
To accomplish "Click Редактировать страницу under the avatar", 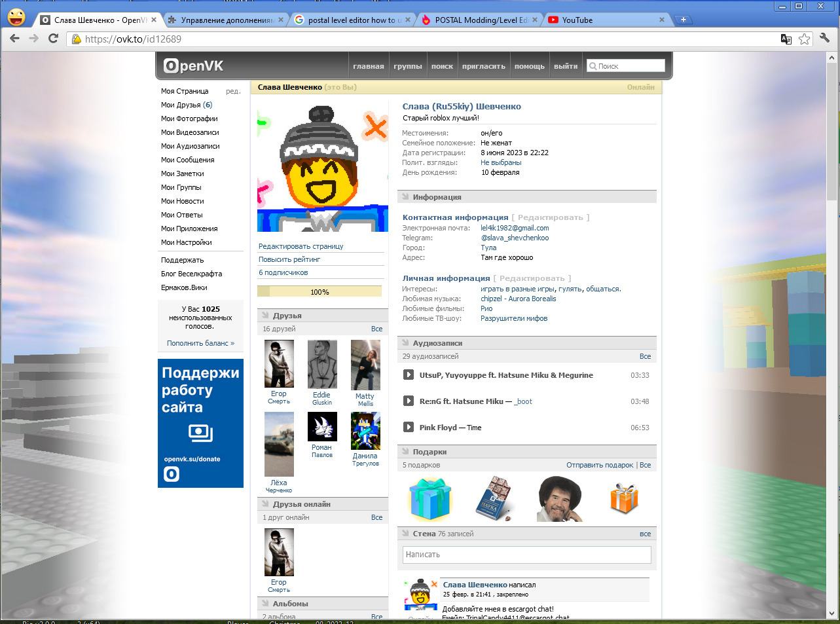I will 301,246.
